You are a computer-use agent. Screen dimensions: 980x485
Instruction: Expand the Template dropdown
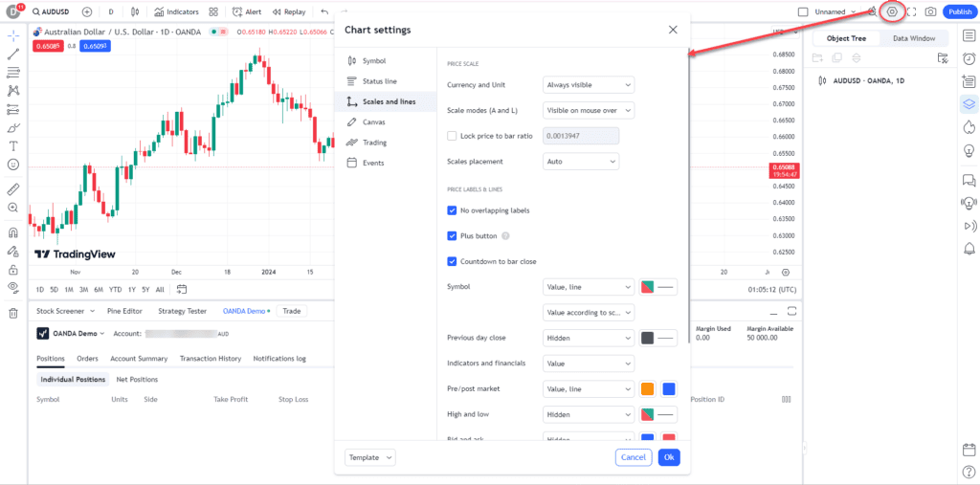coord(370,457)
